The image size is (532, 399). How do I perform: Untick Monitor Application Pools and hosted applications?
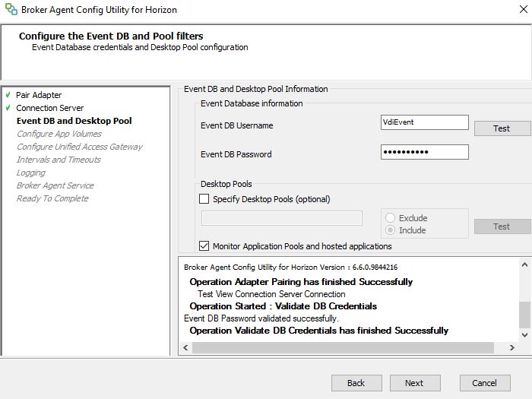pos(204,246)
